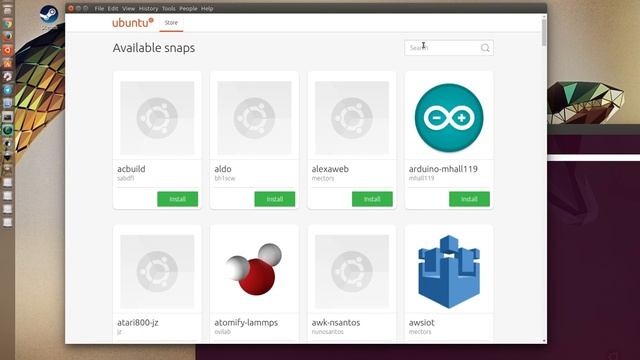This screenshot has width=640, height=360.
Task: Open the atari800-jz placeholder thumbnail
Action: tap(157, 271)
